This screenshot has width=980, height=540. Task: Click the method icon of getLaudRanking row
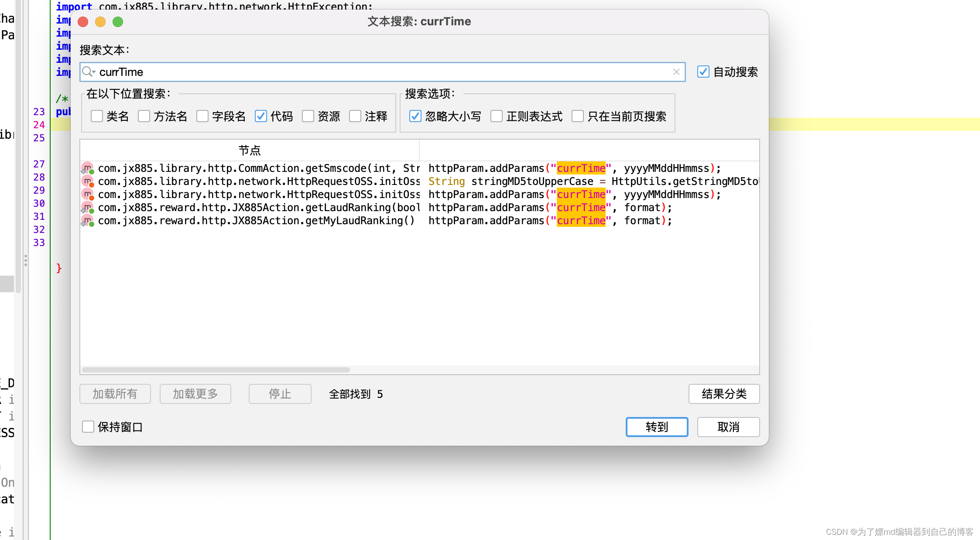pos(88,208)
